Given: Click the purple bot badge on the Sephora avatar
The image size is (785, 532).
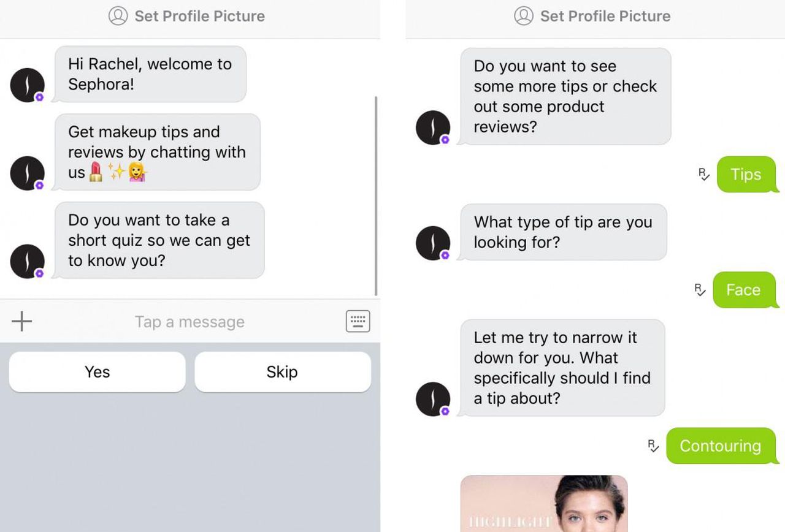Looking at the screenshot, I should pyautogui.click(x=40, y=98).
